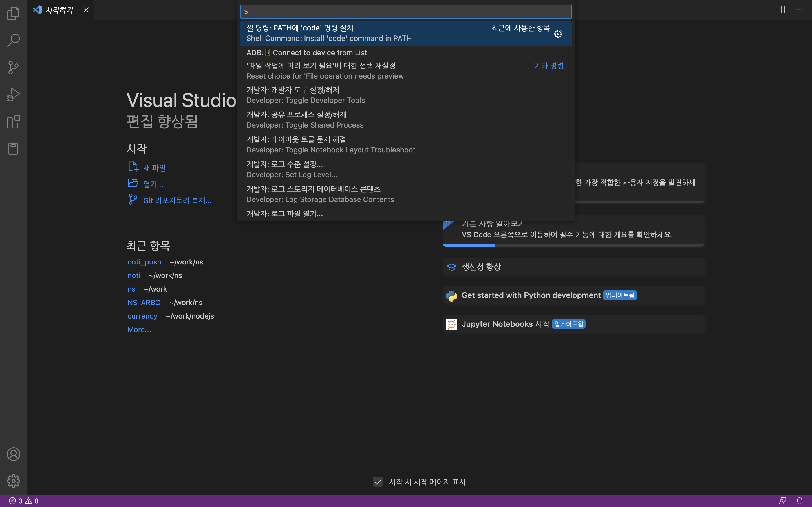Open the editor More Actions ellipsis menu
Image resolution: width=812 pixels, height=507 pixels.
[x=799, y=10]
